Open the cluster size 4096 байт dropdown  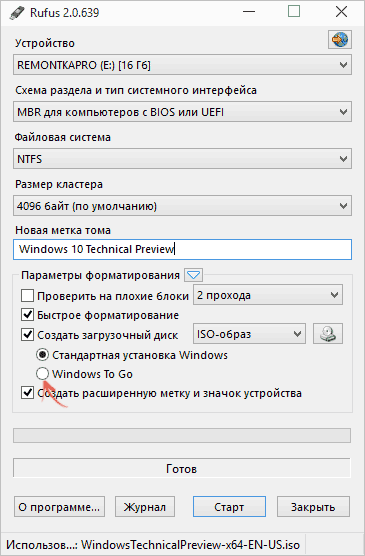click(x=182, y=206)
